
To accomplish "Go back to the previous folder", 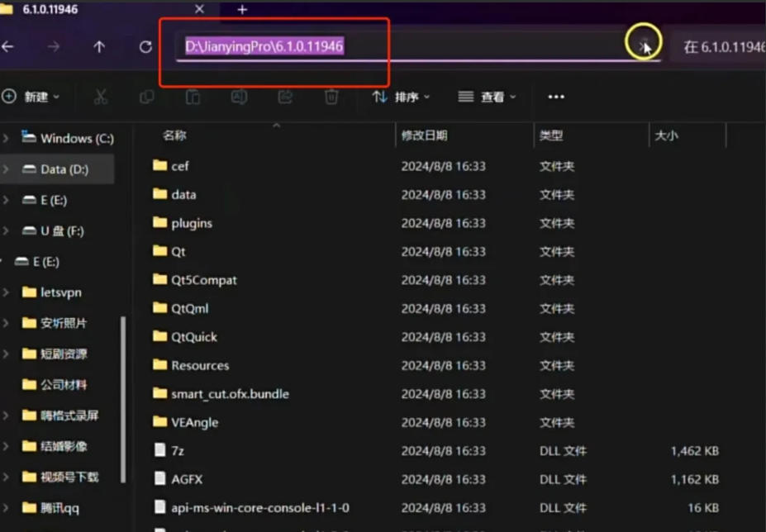I will tap(7, 47).
